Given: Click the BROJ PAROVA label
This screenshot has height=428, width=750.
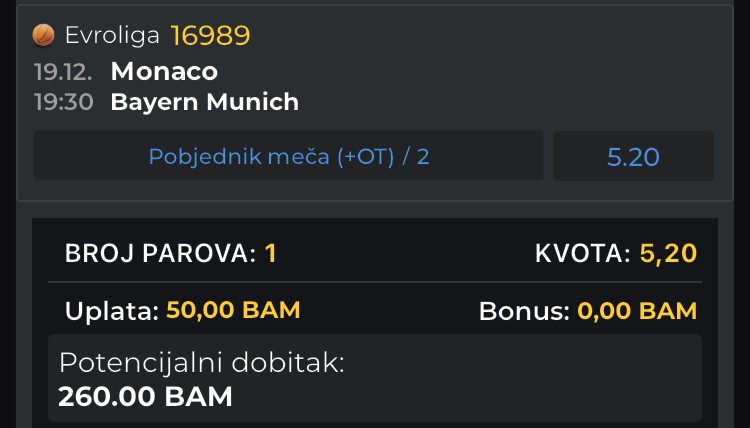Looking at the screenshot, I should pyautogui.click(x=160, y=254).
